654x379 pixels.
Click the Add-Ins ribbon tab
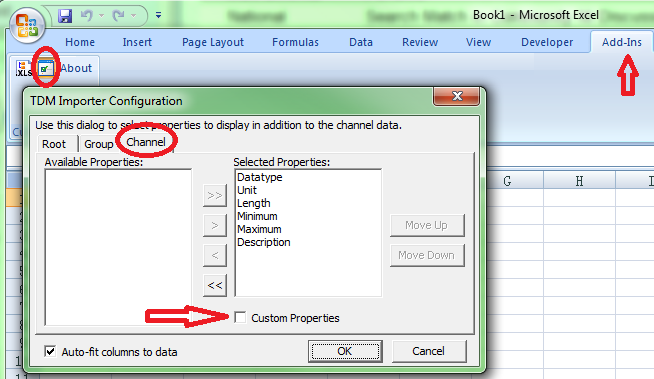pos(621,42)
